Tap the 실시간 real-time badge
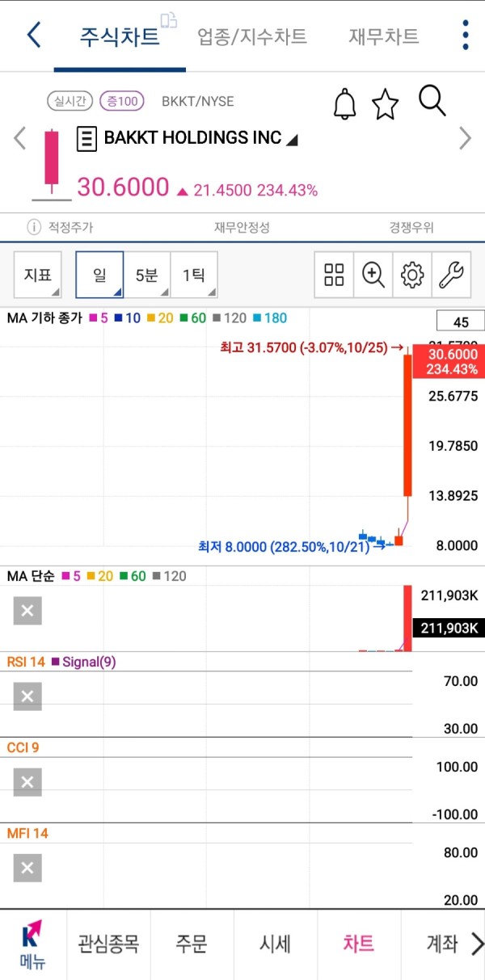 tap(70, 101)
